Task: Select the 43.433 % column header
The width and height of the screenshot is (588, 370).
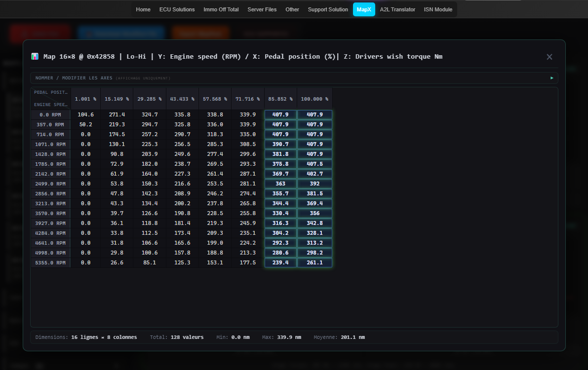Action: 182,99
